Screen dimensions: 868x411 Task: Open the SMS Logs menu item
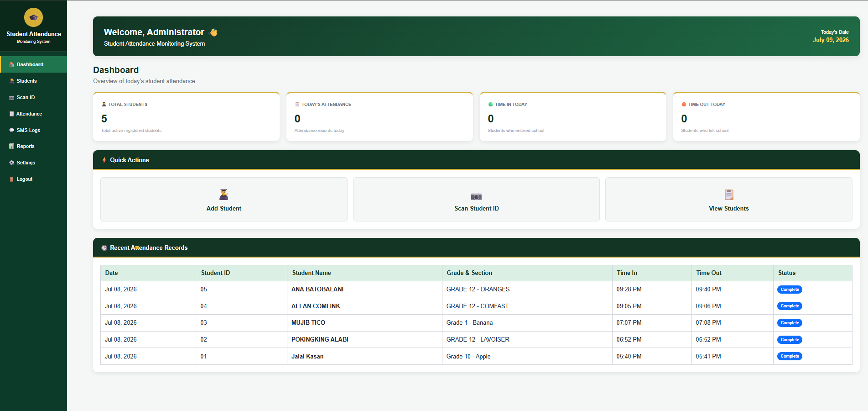(33, 130)
